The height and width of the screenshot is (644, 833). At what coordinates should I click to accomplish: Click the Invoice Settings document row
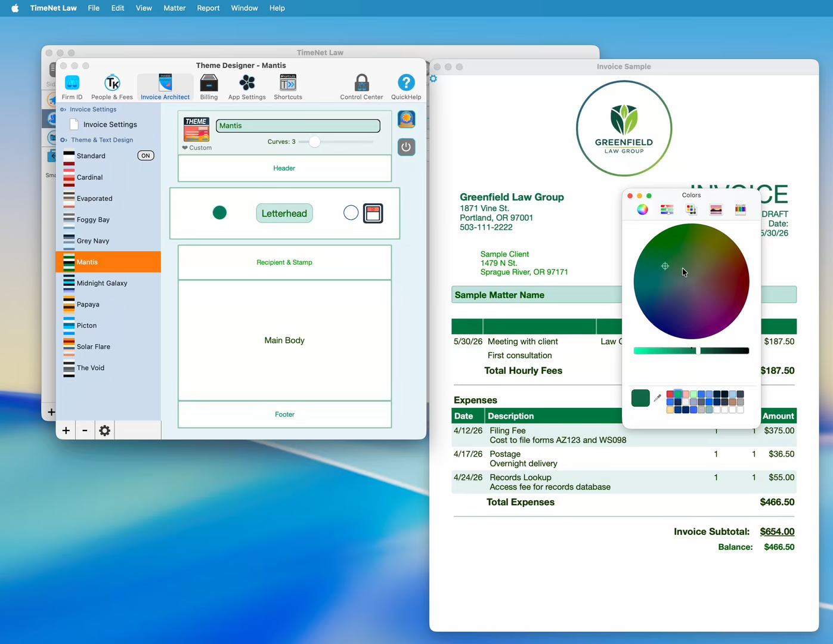[109, 125]
